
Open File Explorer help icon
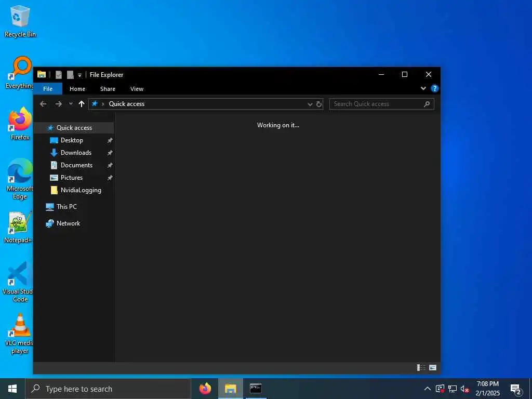434,88
